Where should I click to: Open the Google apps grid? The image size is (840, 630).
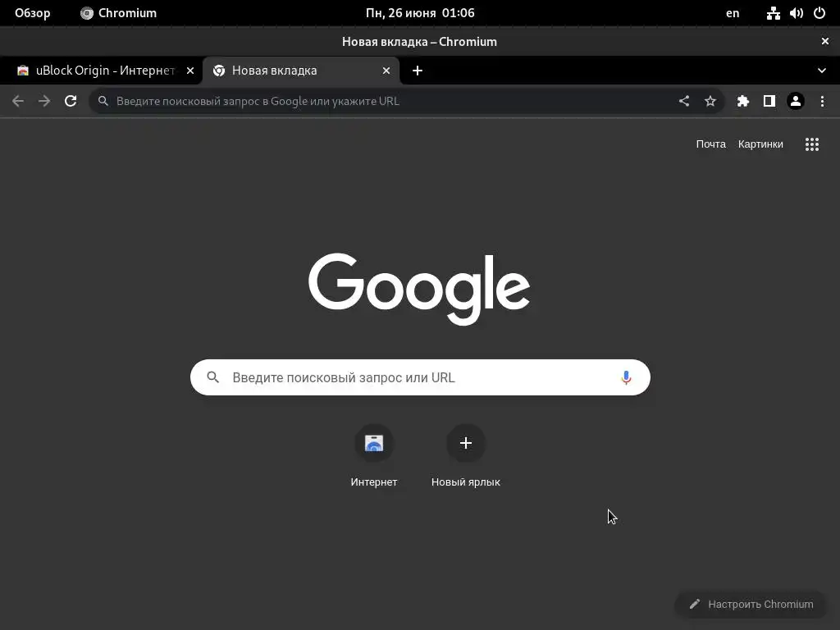[x=812, y=144]
